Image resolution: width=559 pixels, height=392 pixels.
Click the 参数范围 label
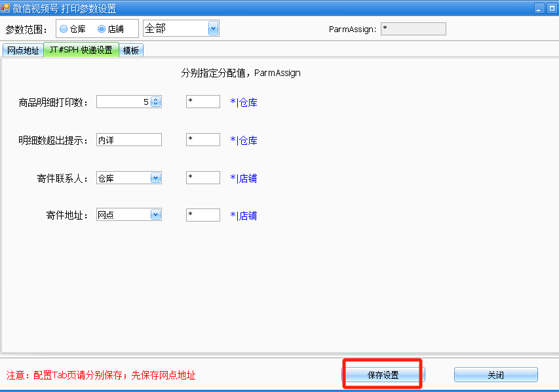[x=26, y=29]
